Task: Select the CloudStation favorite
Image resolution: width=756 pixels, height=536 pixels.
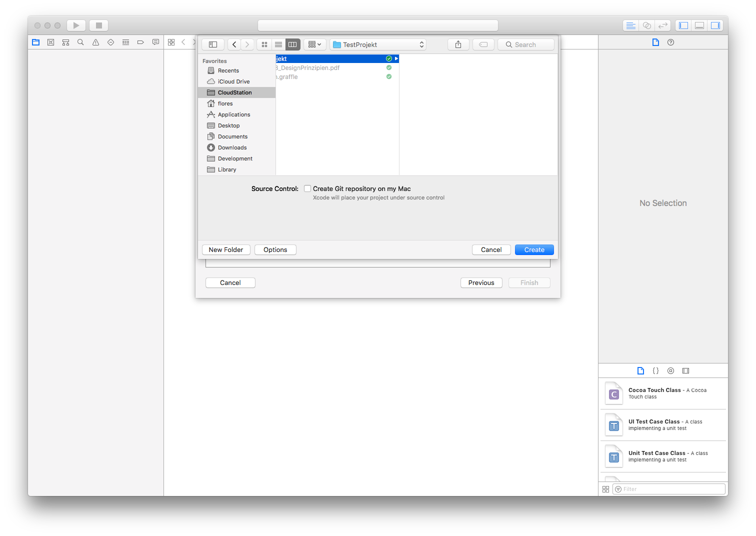Action: [234, 92]
